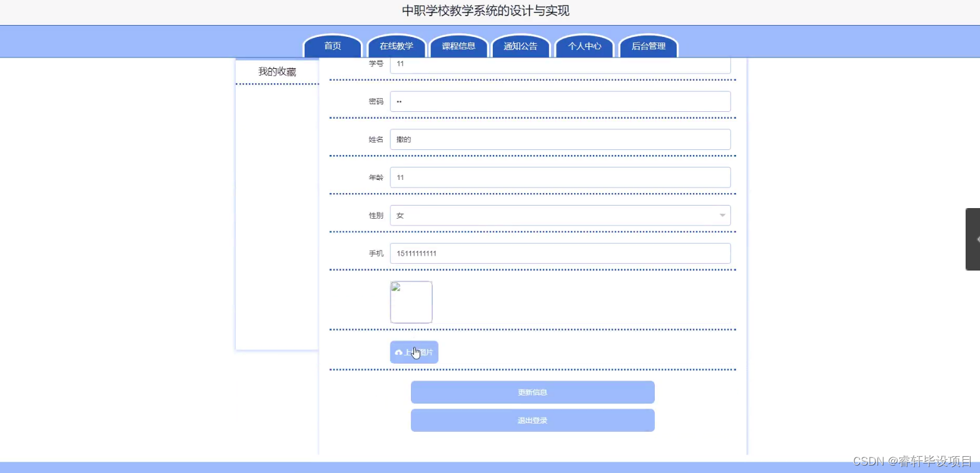980x473 pixels.
Task: Click the 更新信息 update button
Action: click(x=532, y=392)
